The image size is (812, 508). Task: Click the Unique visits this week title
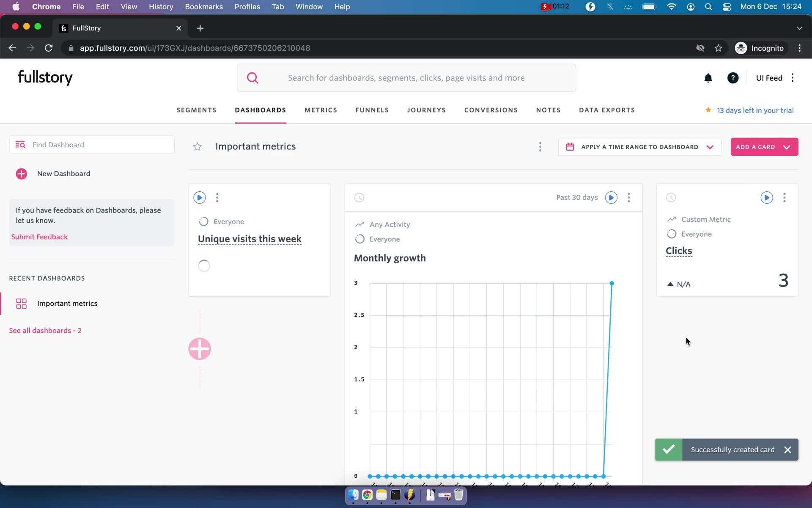tap(250, 239)
